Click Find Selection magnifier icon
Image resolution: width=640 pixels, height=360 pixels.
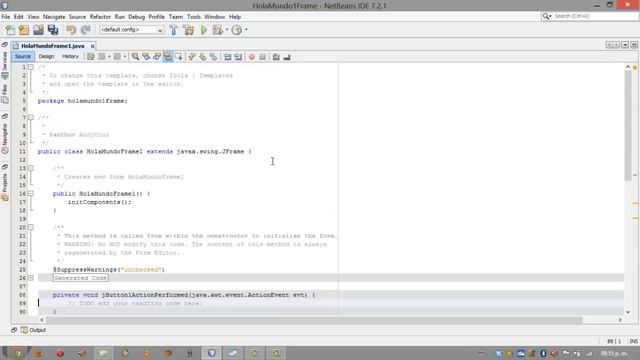pos(135,57)
